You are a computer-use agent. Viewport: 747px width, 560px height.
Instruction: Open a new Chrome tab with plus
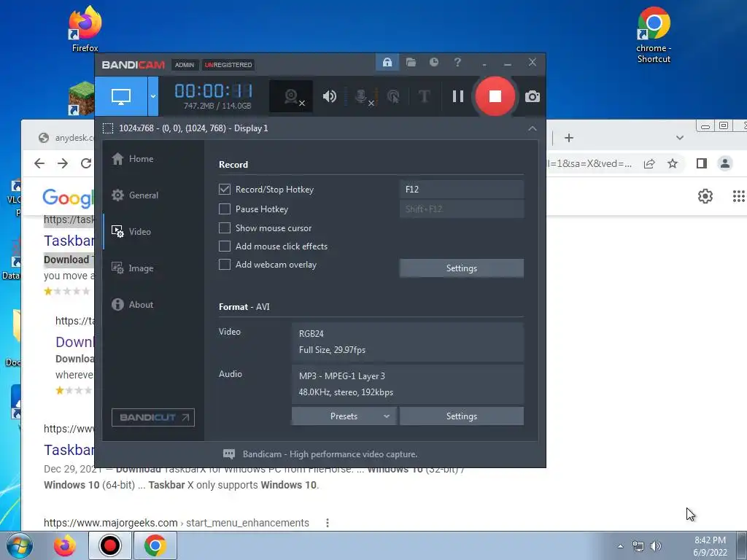569,138
